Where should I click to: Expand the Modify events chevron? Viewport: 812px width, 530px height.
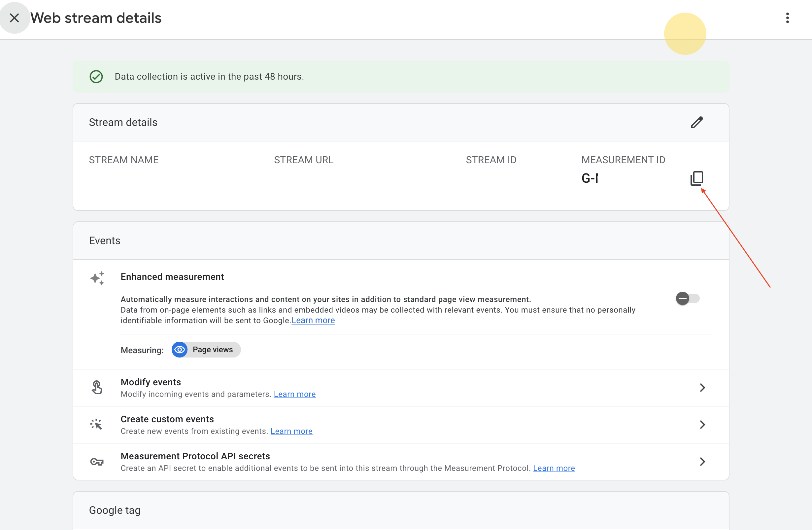pyautogui.click(x=702, y=387)
